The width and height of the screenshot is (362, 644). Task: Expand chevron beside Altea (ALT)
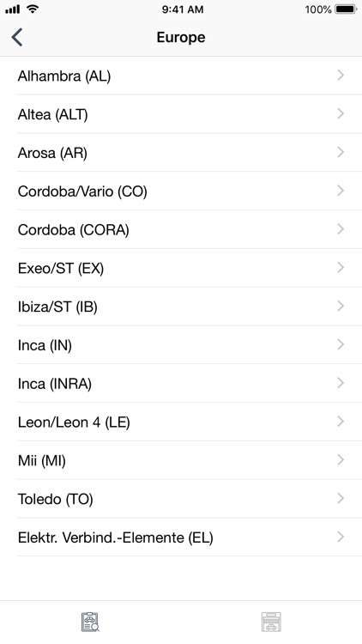(341, 113)
